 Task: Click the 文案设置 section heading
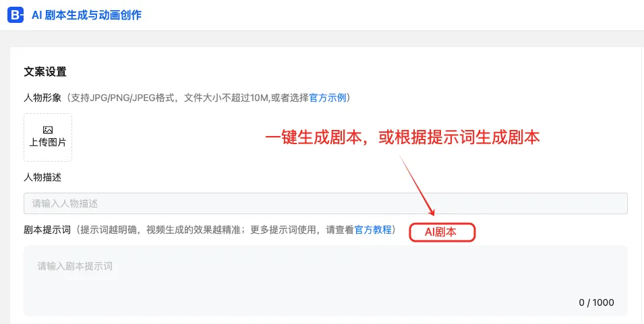(45, 72)
